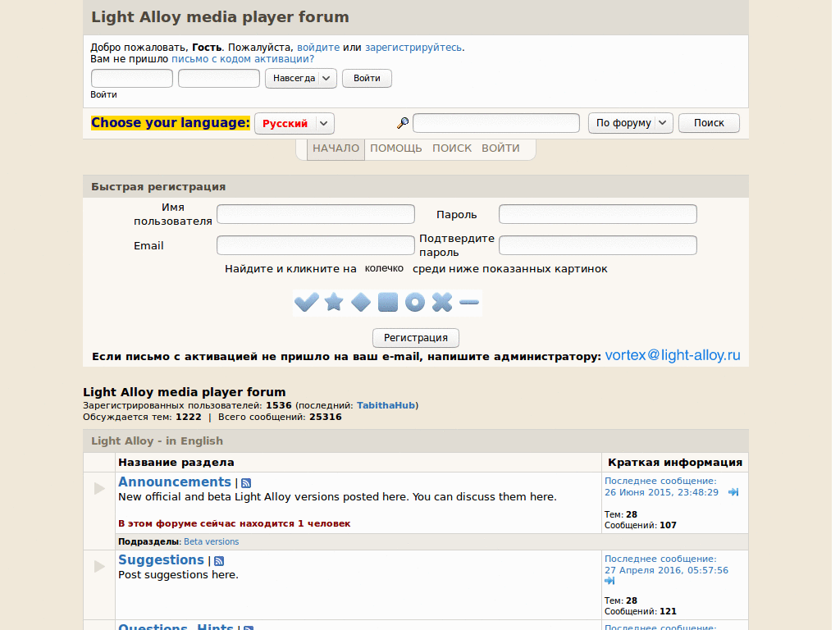Viewport: 840px width, 630px height.
Task: Open the Suggestions forum section
Action: tap(162, 559)
